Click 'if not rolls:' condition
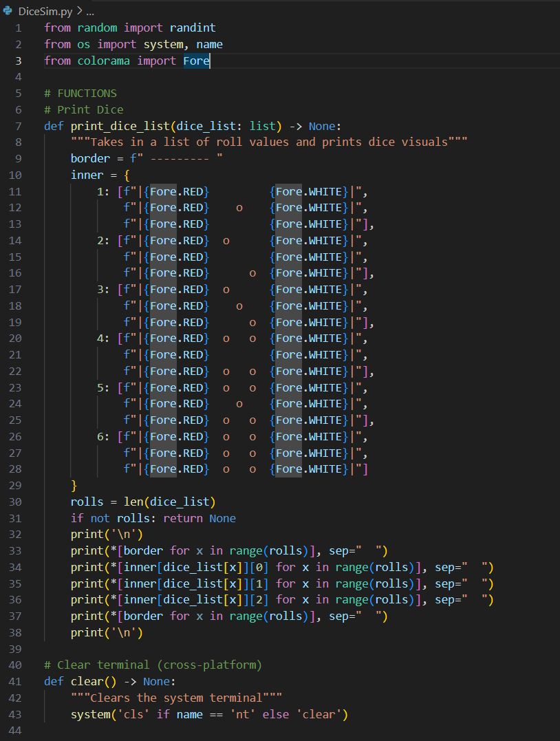 (x=114, y=518)
